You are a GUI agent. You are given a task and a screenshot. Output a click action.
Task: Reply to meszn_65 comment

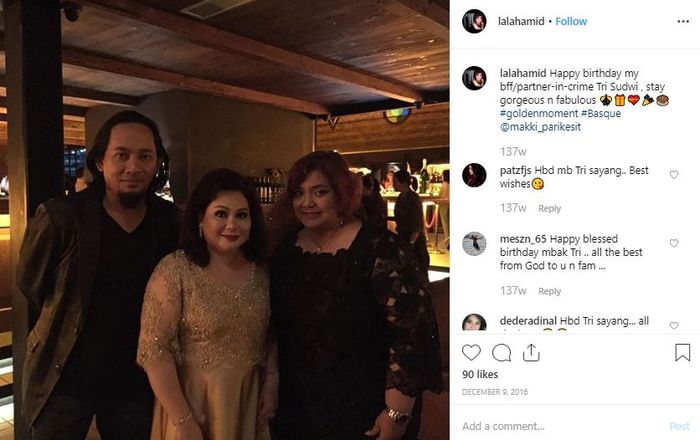550,291
